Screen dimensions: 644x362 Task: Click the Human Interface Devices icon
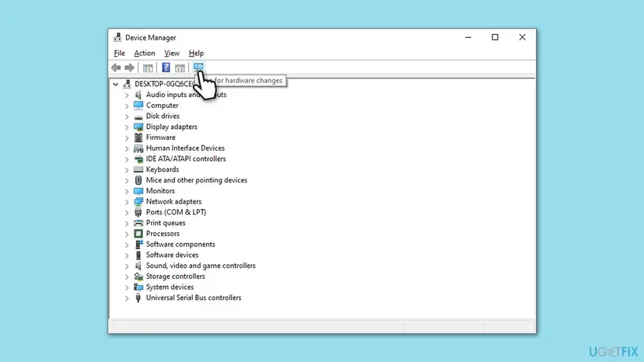point(138,148)
